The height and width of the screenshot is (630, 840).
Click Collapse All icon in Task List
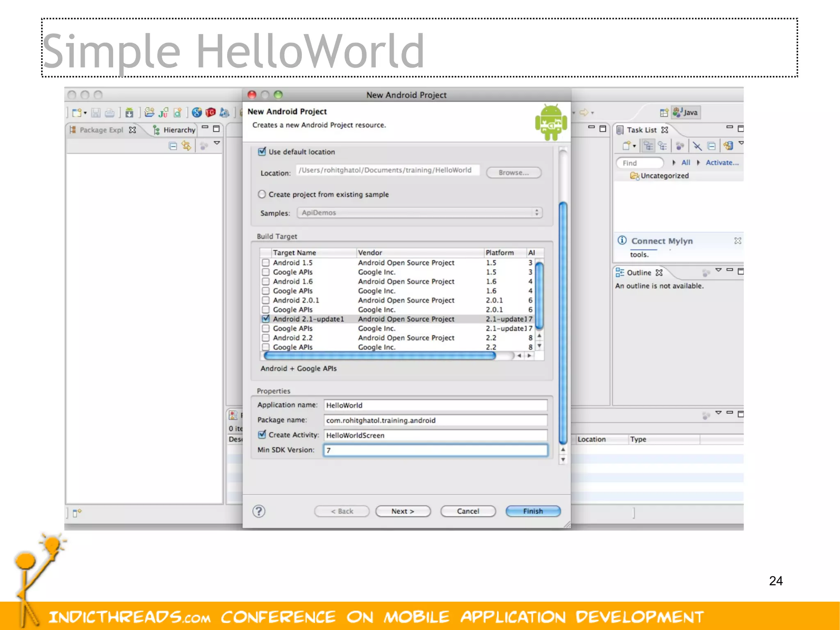point(712,146)
